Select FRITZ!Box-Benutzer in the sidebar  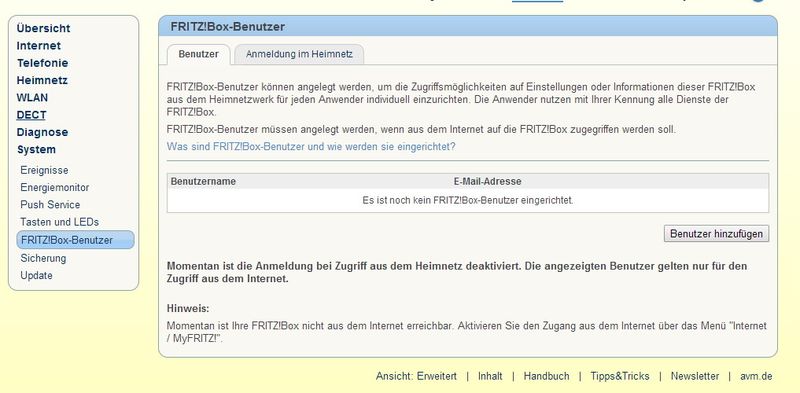click(76, 240)
